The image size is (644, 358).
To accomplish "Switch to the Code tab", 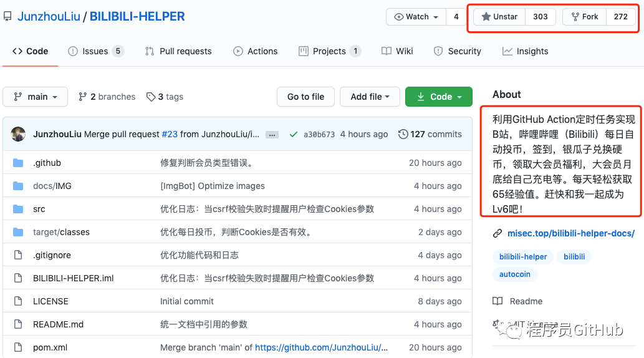I will coord(31,51).
